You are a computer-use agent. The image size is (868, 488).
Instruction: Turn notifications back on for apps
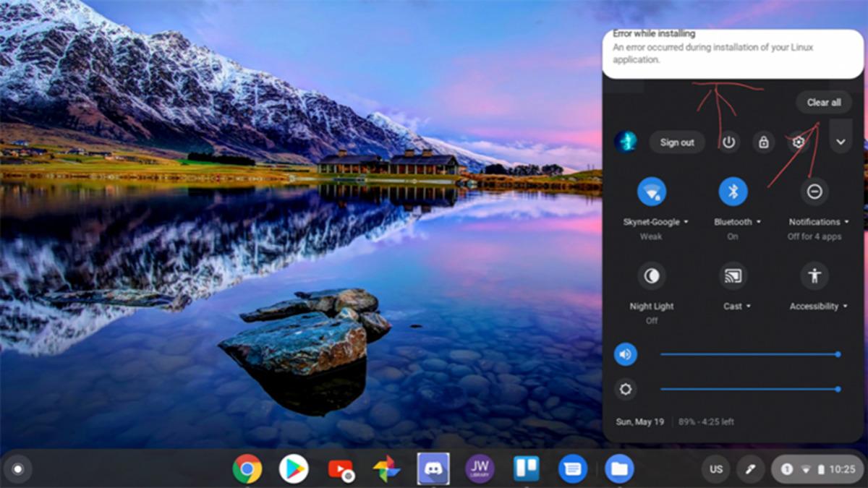tap(814, 191)
